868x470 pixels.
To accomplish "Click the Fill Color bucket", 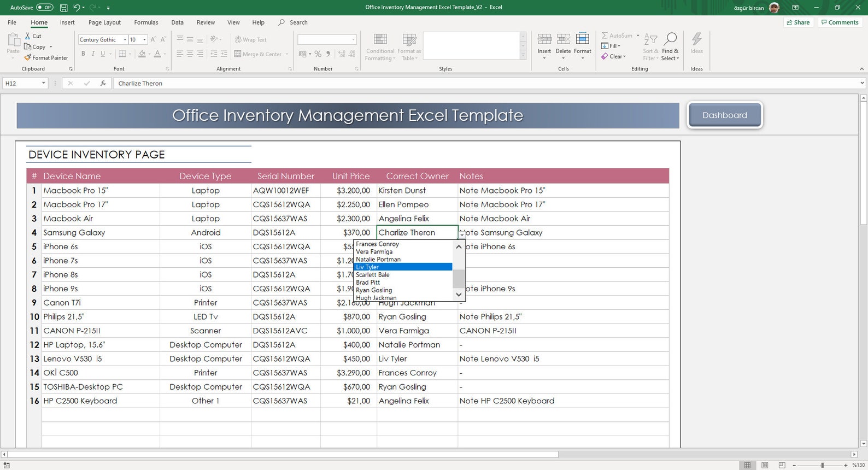I will pos(142,54).
